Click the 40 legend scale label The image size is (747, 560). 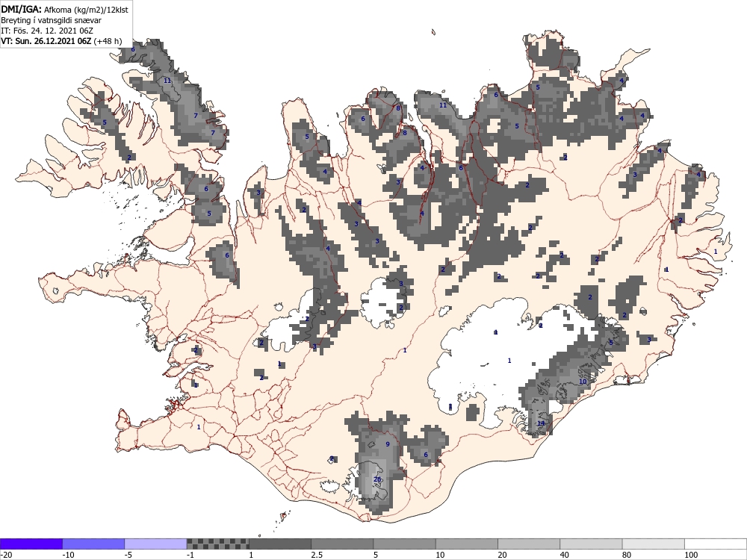point(565,555)
